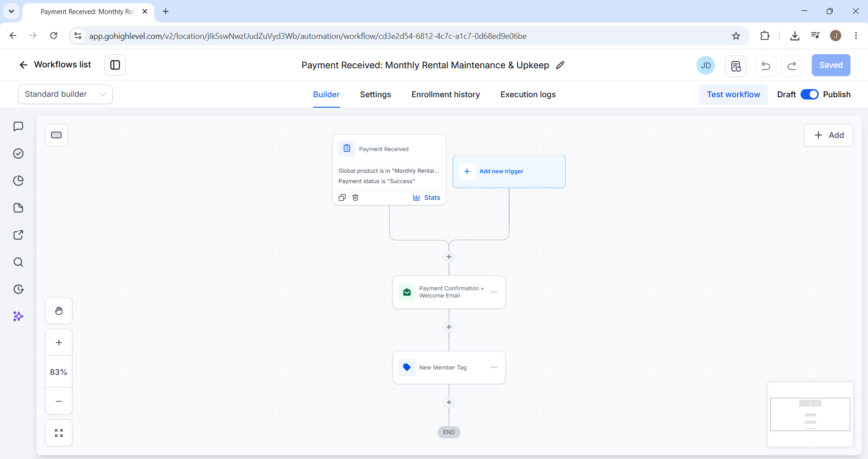View site information icon in address bar
The image size is (868, 459).
pos(78,36)
